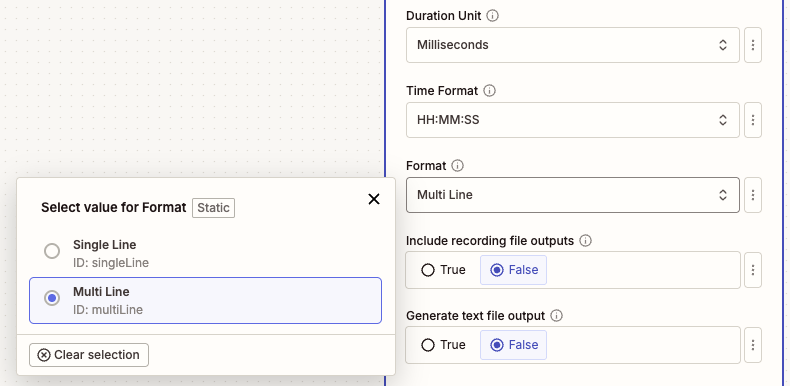Click the 'Generate text file output' label
This screenshot has height=386, width=790.
click(476, 316)
